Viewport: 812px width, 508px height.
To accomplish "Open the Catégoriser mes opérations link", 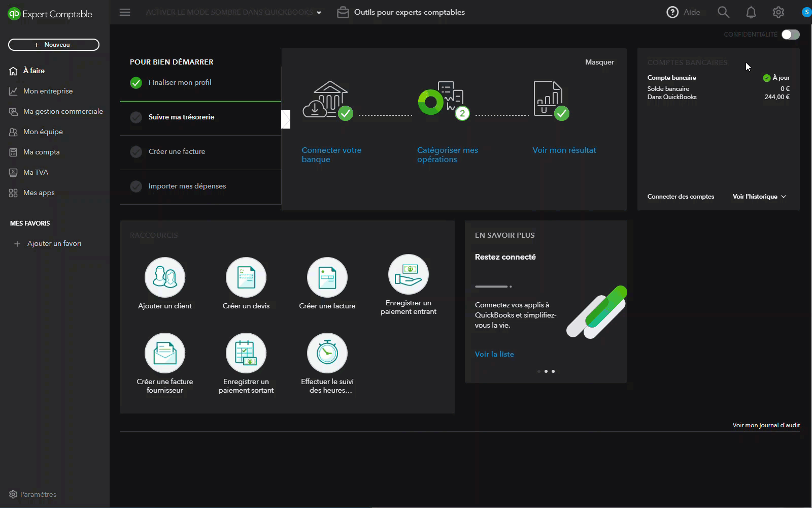I will click(448, 154).
